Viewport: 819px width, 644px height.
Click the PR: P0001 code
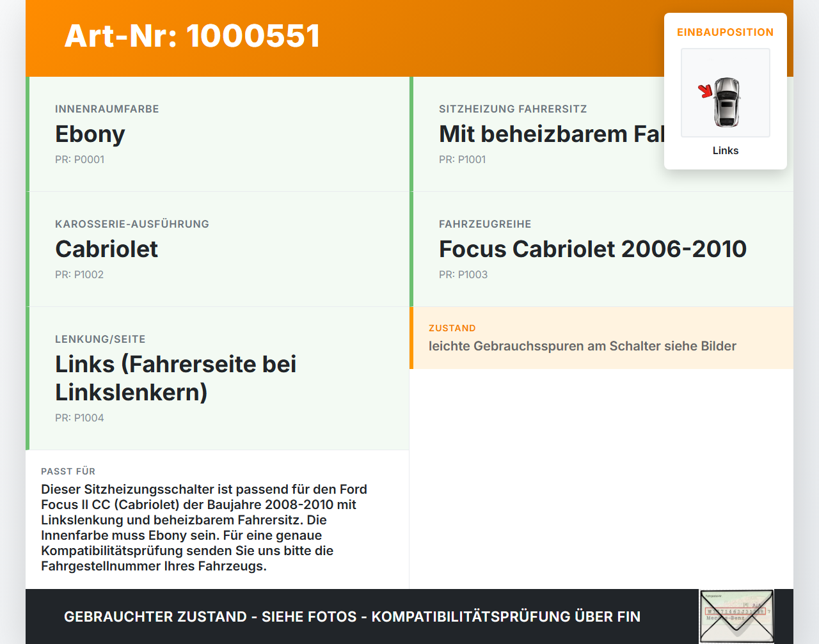[79, 159]
